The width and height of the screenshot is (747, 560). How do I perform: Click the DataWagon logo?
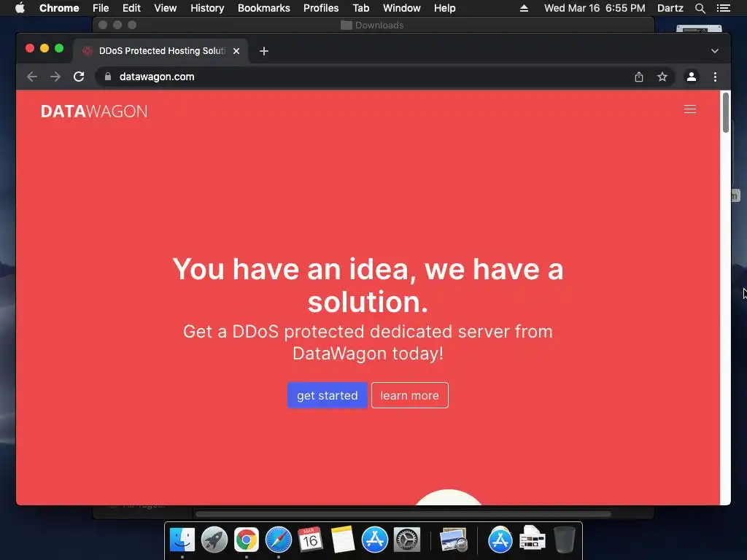[94, 112]
